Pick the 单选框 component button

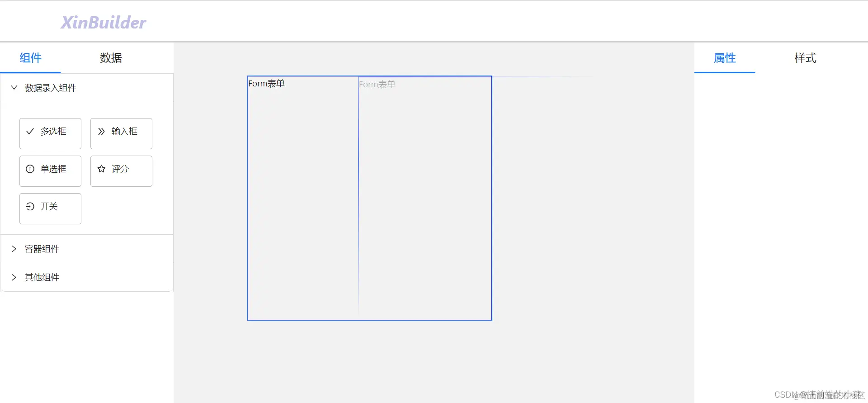50,171
